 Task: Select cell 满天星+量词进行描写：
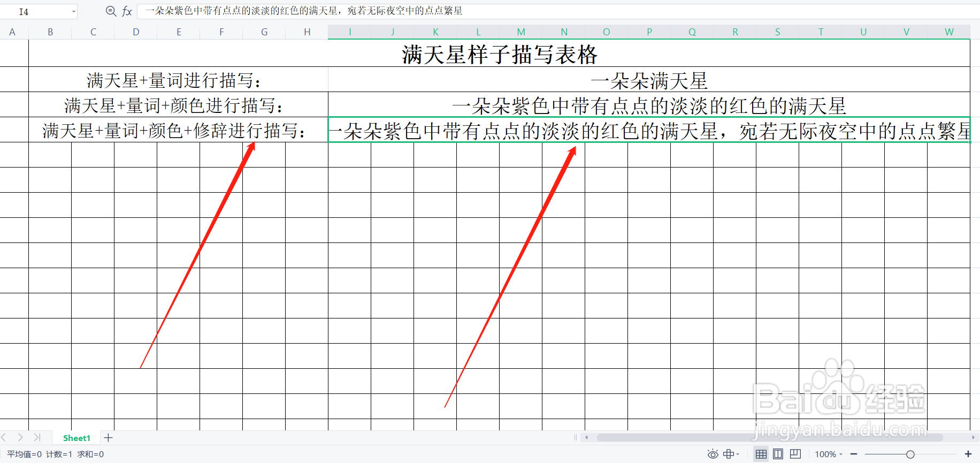pos(178,80)
